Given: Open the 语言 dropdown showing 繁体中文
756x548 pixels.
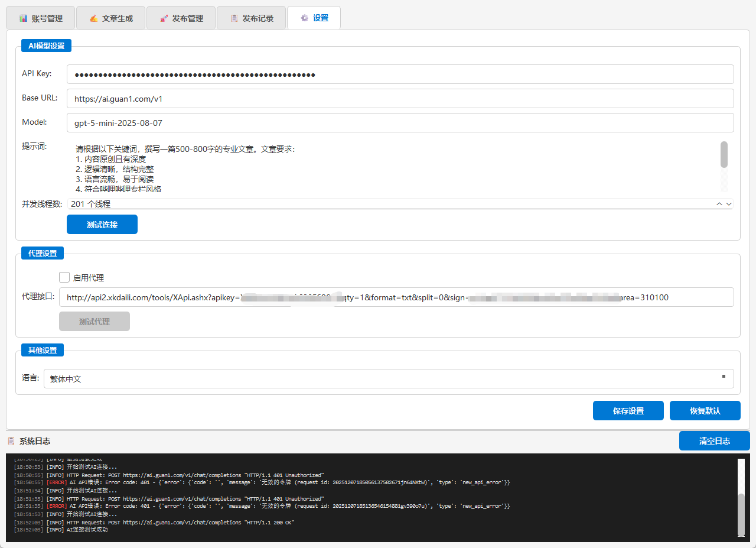Looking at the screenshot, I should (389, 378).
